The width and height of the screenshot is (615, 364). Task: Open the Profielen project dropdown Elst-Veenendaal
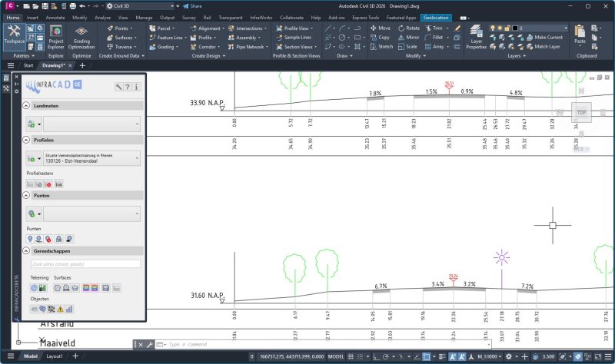pos(91,158)
